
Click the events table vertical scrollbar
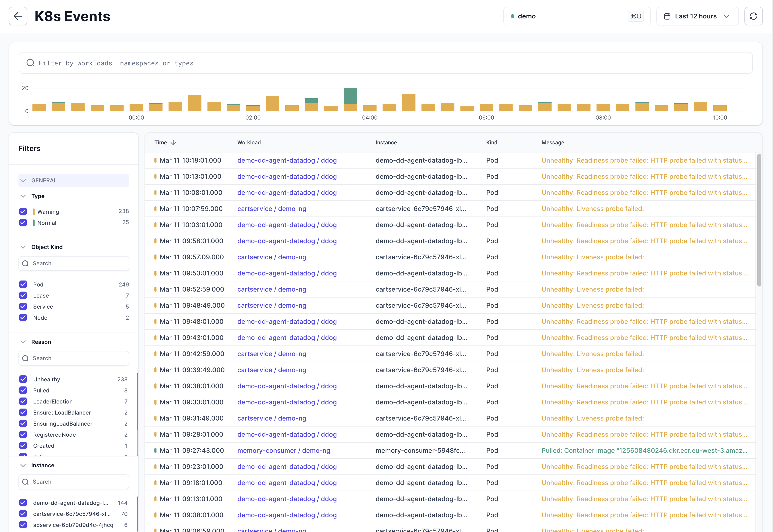click(x=759, y=220)
